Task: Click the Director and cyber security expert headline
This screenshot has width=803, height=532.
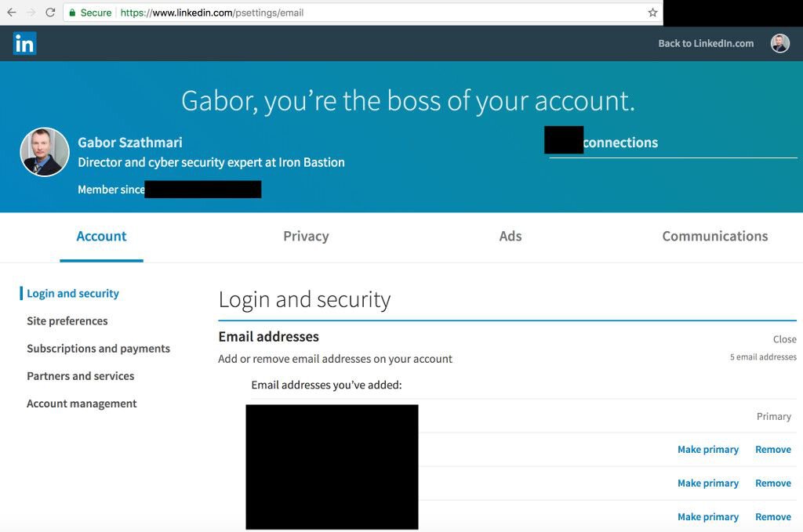Action: (x=211, y=162)
